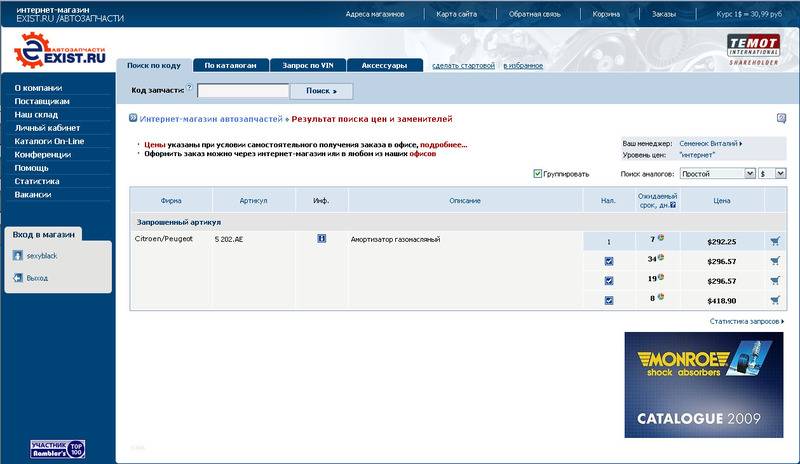Click the icon in the top right of results

[x=781, y=118]
